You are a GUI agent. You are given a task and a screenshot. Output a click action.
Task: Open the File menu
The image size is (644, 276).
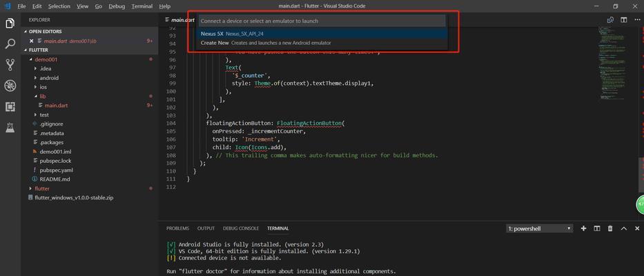tap(22, 6)
